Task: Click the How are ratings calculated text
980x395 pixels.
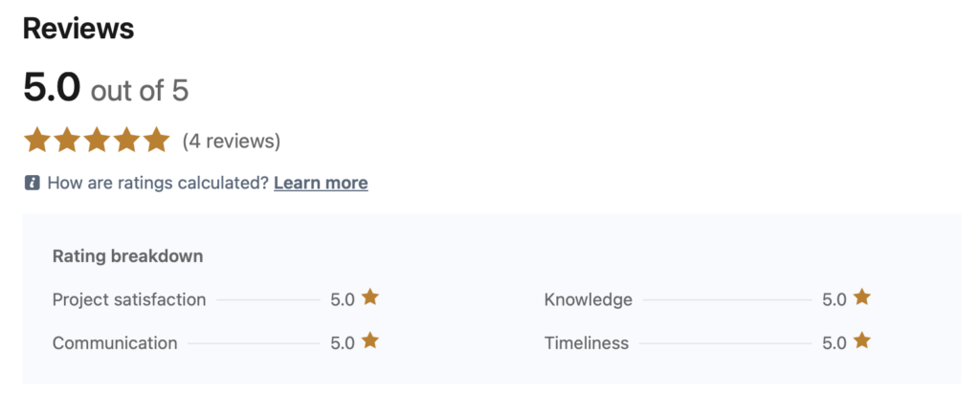Action: pyautogui.click(x=158, y=183)
